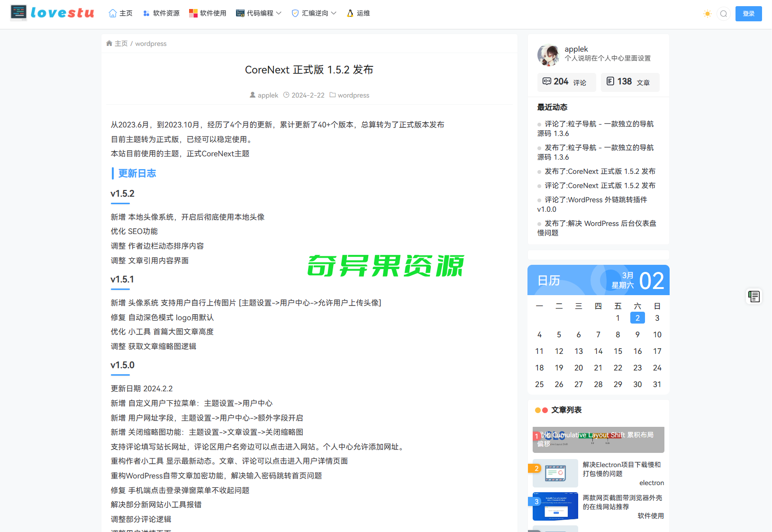Expand the 代码编程 dropdown menu
The image size is (772, 532).
[259, 13]
